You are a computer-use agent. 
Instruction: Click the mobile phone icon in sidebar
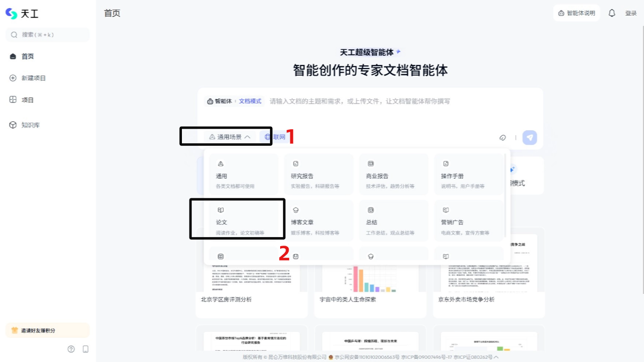pos(85,349)
